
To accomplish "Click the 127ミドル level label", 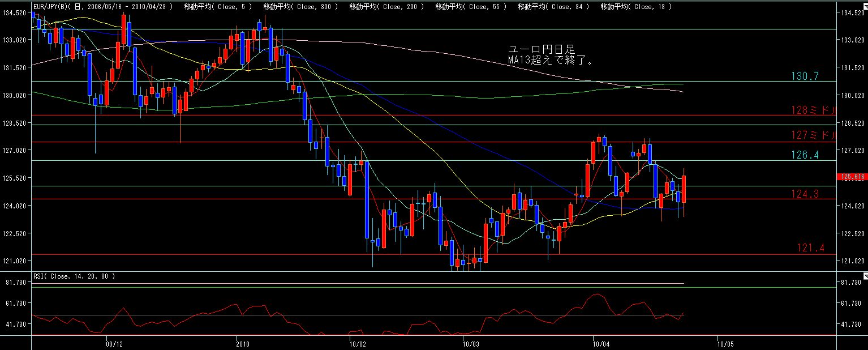I will (814, 135).
